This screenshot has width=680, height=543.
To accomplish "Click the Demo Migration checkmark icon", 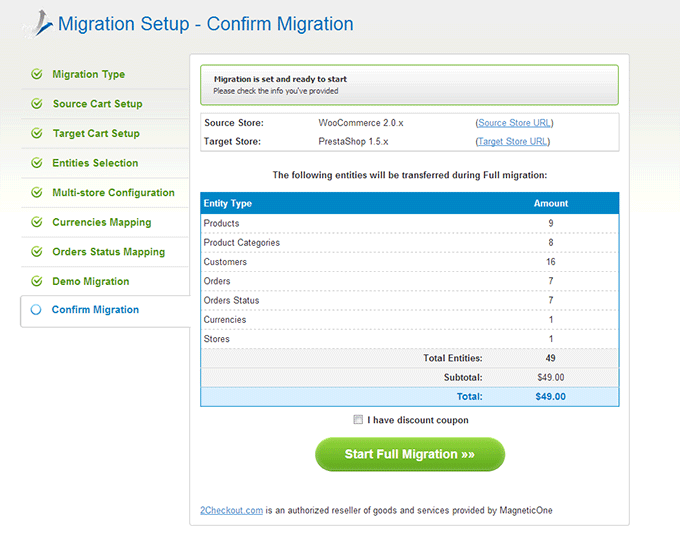I will [x=37, y=281].
